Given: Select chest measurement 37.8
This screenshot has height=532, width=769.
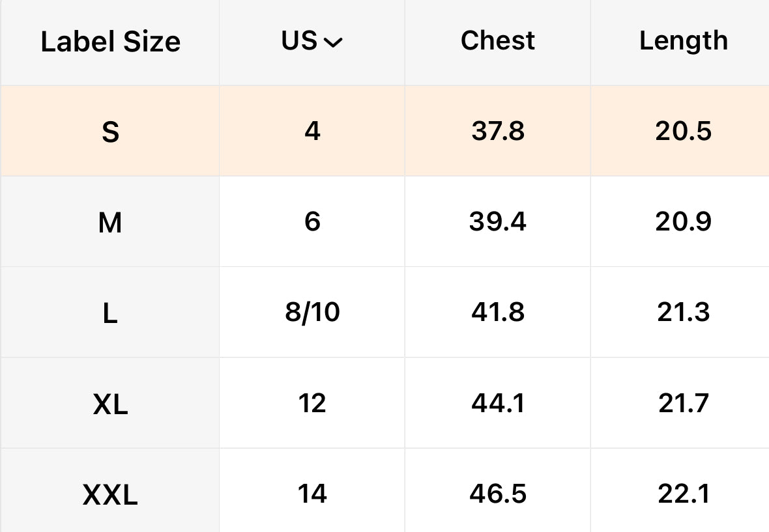Looking at the screenshot, I should pos(497,132).
